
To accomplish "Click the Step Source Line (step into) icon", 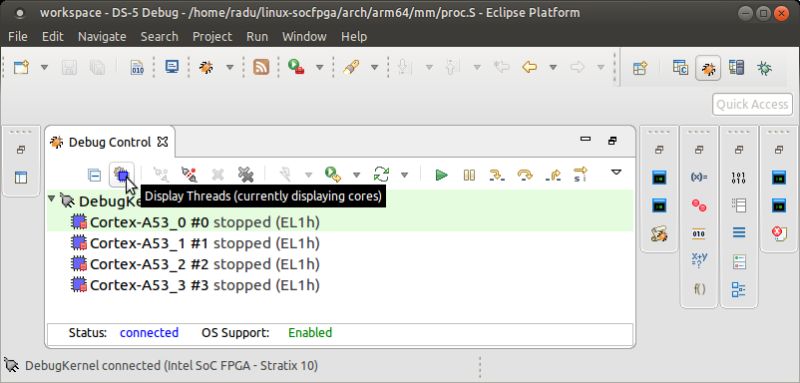I will (496, 175).
